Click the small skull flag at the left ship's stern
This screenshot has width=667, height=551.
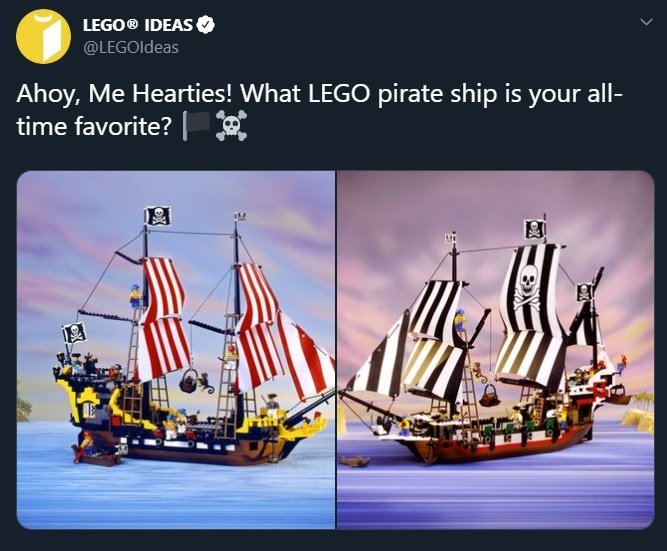click(74, 332)
